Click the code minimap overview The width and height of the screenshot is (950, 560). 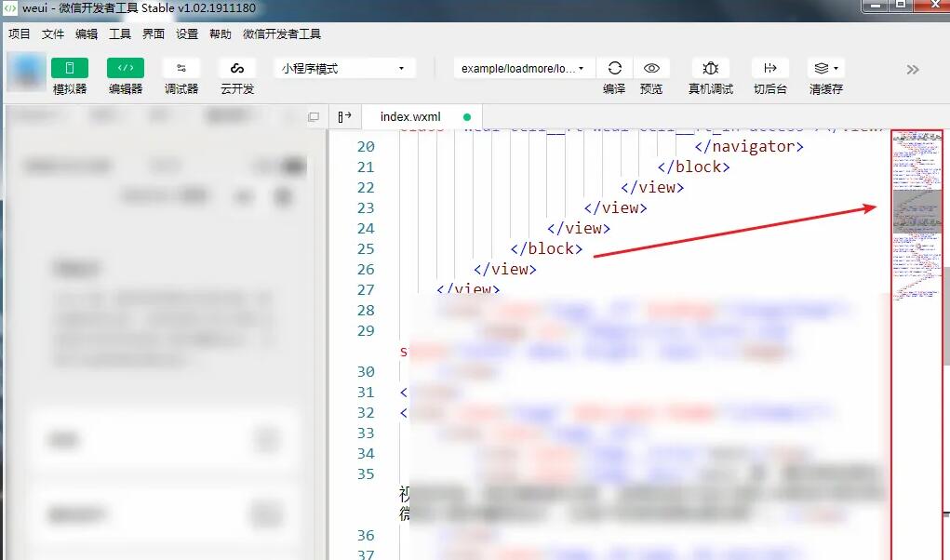tap(917, 218)
